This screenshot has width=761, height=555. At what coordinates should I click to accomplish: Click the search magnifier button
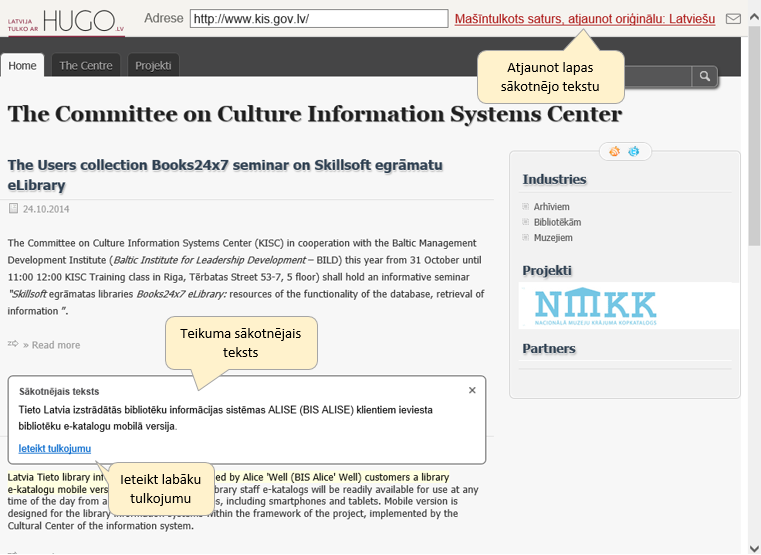point(705,76)
